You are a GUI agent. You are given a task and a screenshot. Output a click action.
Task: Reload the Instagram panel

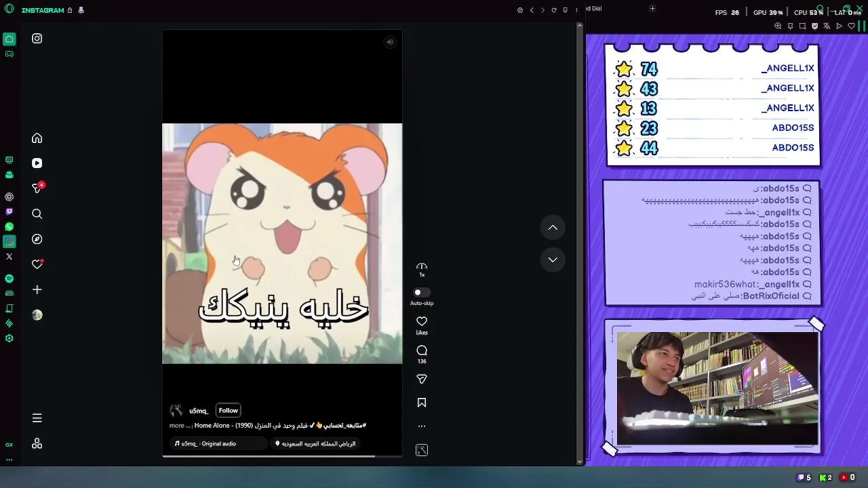click(554, 10)
